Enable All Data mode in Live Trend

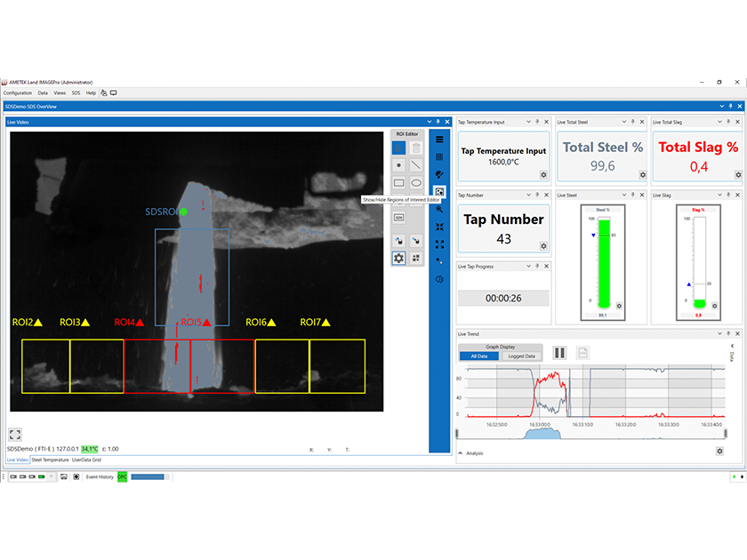(x=478, y=355)
